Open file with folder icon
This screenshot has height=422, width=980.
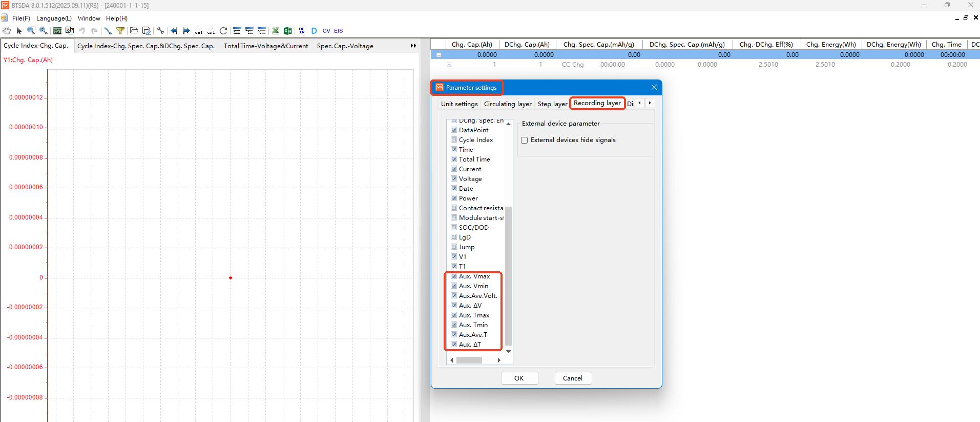(134, 31)
